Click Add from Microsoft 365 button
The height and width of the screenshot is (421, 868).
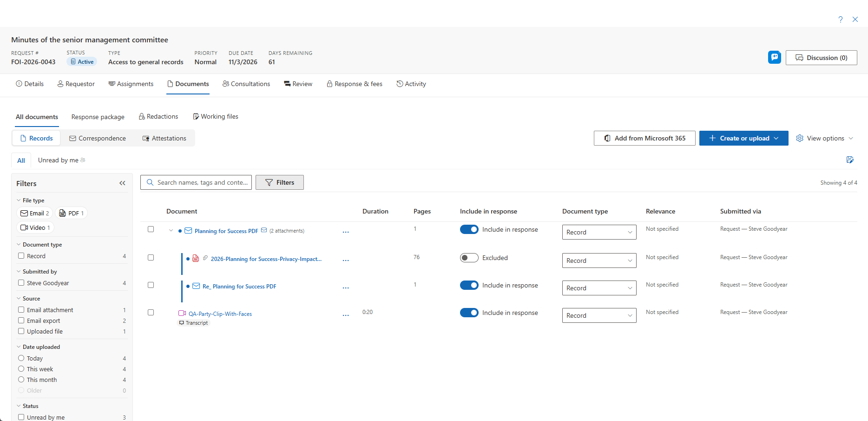(644, 138)
